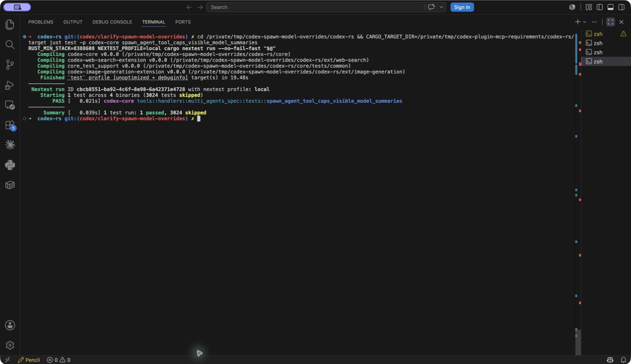Open the Accounts icon in activity bar
631x364 pixels.
(x=9, y=325)
